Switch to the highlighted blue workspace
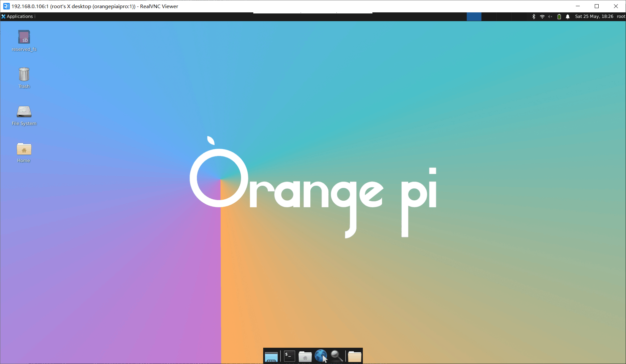 coord(474,17)
